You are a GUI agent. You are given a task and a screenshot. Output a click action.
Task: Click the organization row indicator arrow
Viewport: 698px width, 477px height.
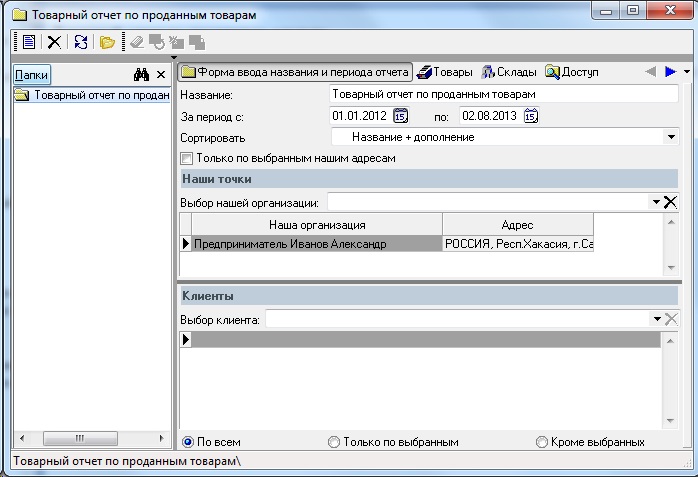186,244
